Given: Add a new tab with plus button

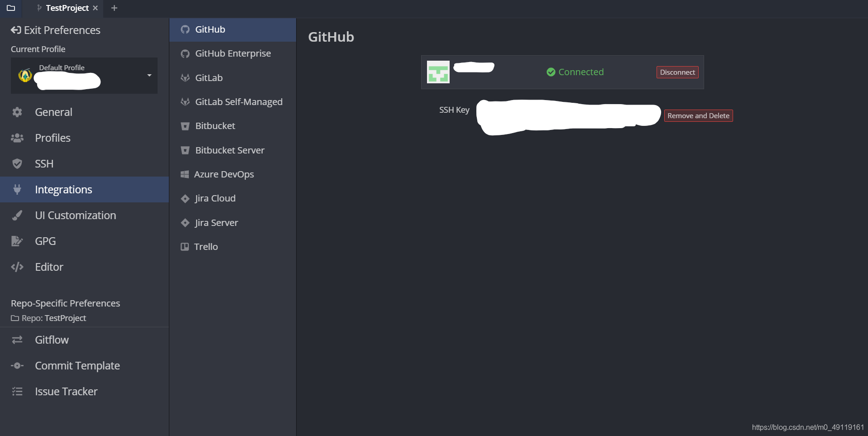Looking at the screenshot, I should tap(114, 8).
